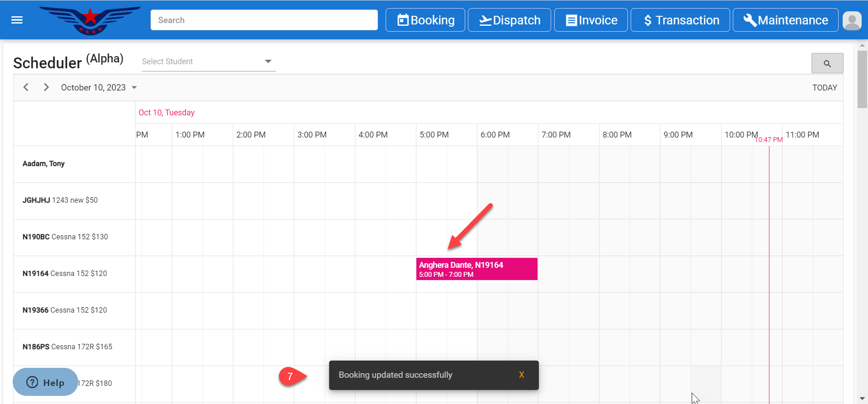Viewport: 868px width, 404px height.
Task: Go to previous day arrow
Action: [26, 87]
